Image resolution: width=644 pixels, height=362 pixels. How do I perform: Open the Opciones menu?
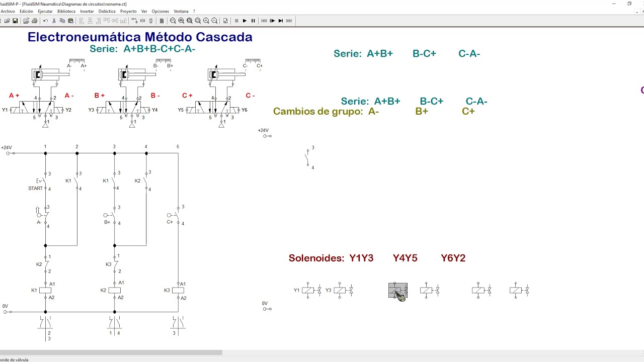[160, 11]
